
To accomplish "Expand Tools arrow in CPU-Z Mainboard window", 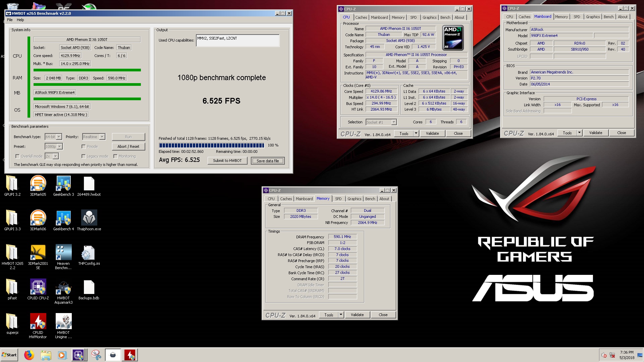I will [x=579, y=133].
